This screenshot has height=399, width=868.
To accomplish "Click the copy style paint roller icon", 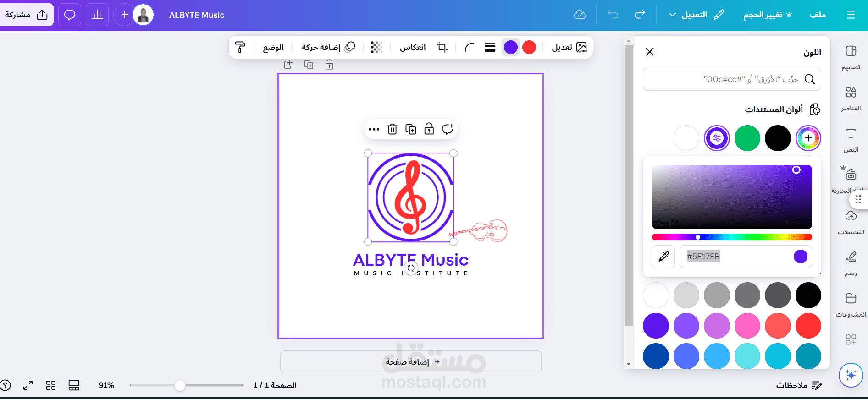I will [x=240, y=47].
